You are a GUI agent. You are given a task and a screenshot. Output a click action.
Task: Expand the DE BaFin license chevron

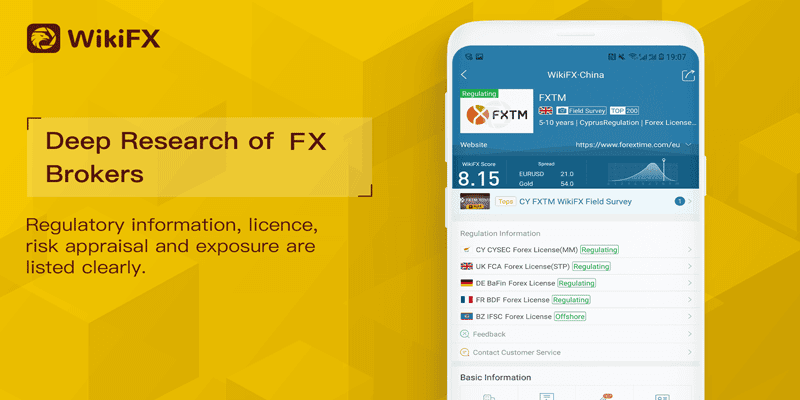click(689, 283)
